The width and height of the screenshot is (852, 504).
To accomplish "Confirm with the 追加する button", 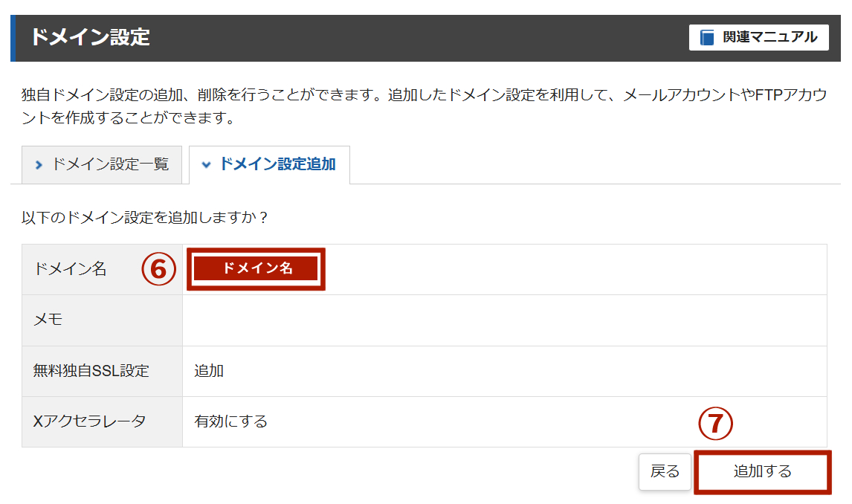I will point(762,471).
